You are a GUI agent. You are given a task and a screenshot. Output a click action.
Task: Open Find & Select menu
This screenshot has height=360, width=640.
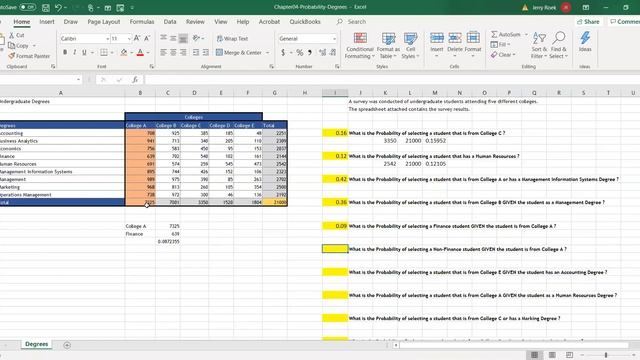[x=558, y=45]
